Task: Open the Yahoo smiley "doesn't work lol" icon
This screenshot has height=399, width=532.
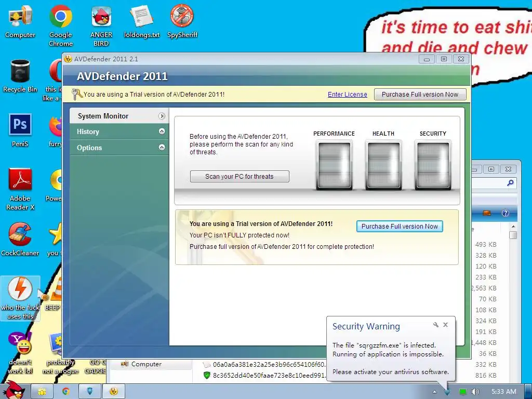Action: point(20,353)
